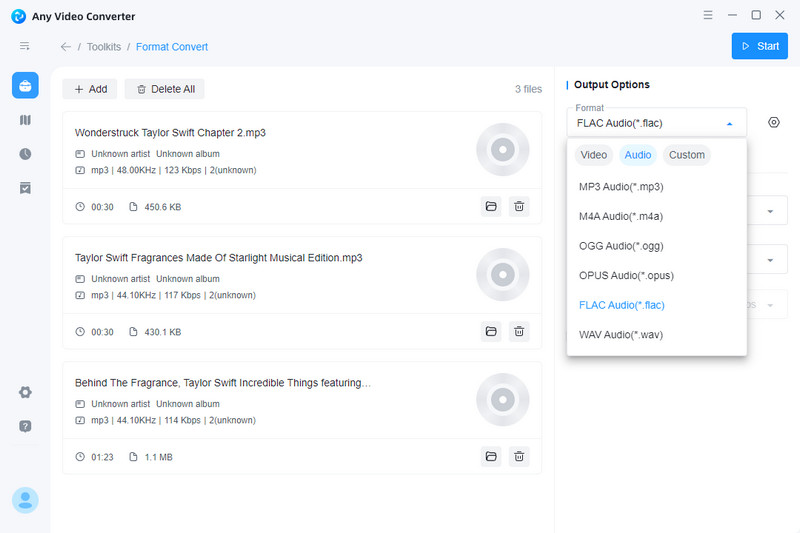This screenshot has width=800, height=533.
Task: Expand the second dropdown behind format list
Action: (770, 260)
